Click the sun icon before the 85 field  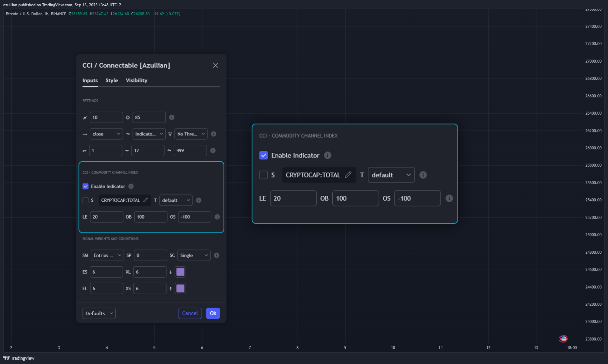[x=128, y=118]
